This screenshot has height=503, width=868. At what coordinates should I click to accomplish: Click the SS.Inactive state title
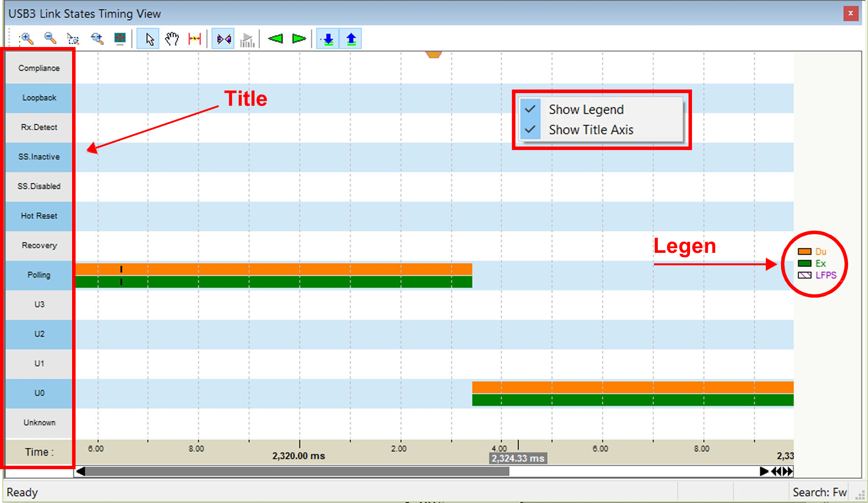tap(39, 157)
